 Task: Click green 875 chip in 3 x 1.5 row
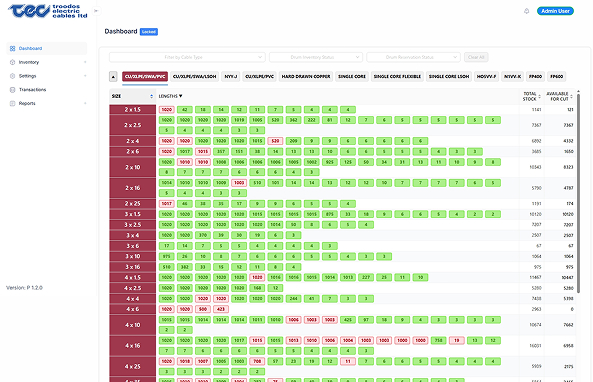click(x=330, y=214)
